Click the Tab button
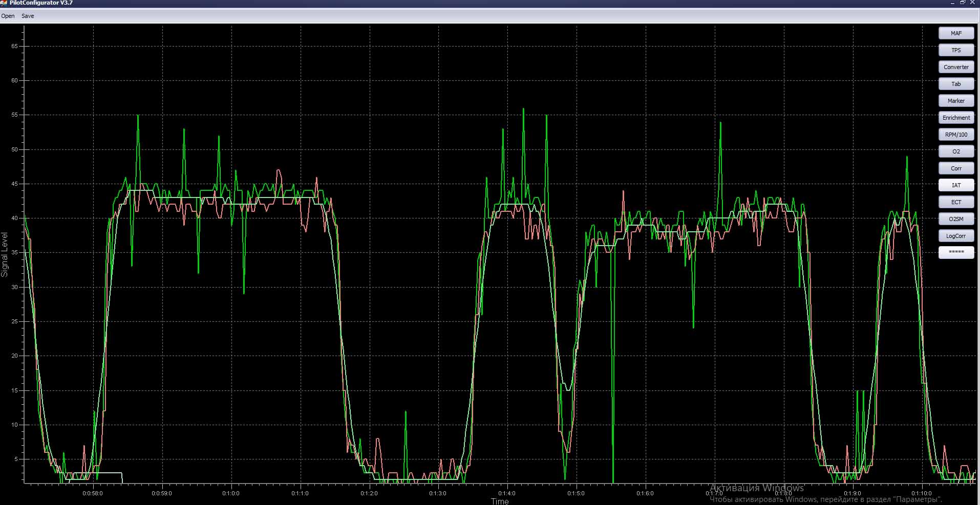 pos(956,84)
